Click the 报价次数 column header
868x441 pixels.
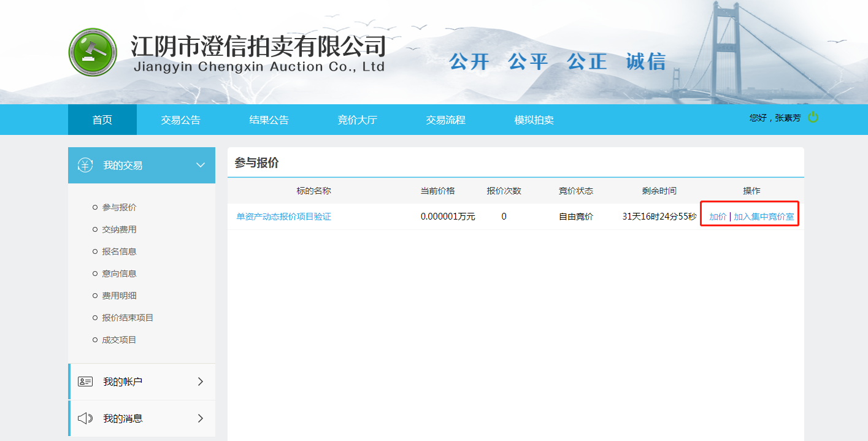(x=504, y=191)
